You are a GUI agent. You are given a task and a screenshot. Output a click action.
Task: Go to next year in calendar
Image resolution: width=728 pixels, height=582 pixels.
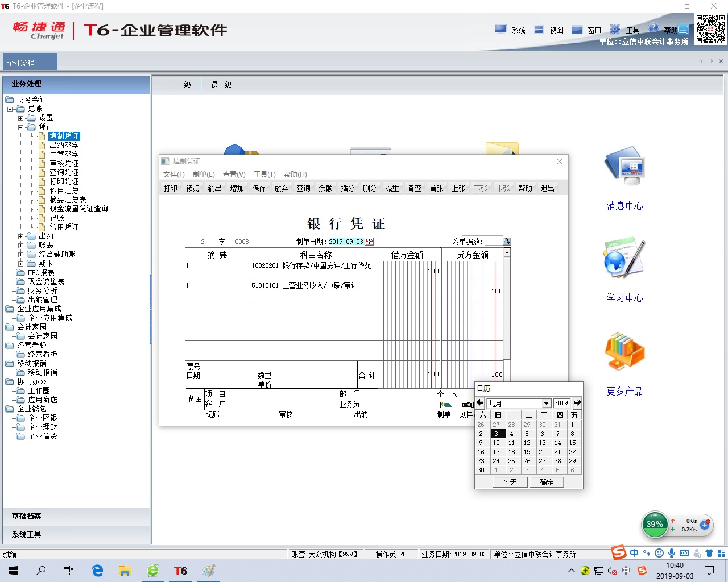click(x=577, y=402)
